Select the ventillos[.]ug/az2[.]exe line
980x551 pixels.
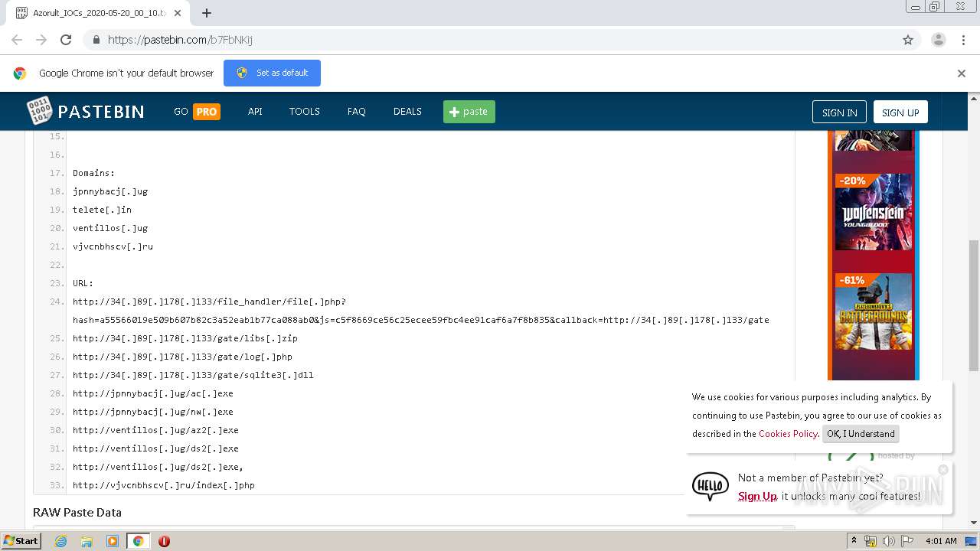pos(155,430)
